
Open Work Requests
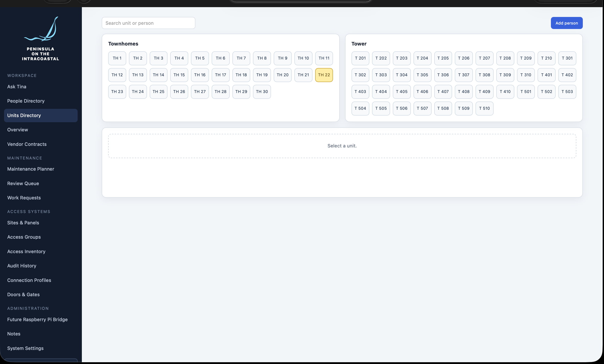click(41, 198)
